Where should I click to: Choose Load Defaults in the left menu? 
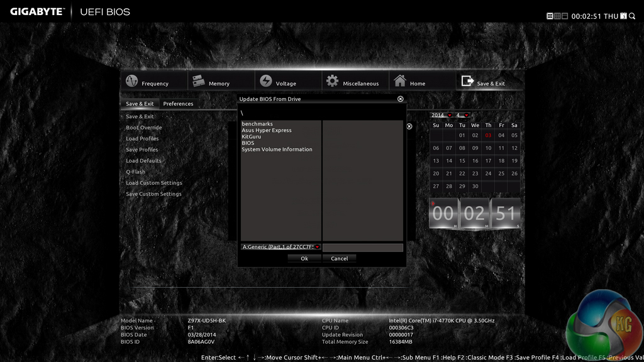point(143,161)
